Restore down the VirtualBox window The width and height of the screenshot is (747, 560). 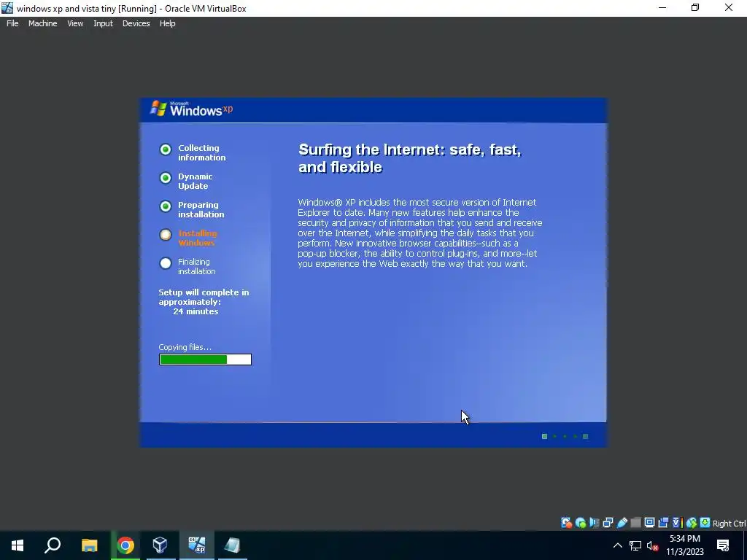695,7
